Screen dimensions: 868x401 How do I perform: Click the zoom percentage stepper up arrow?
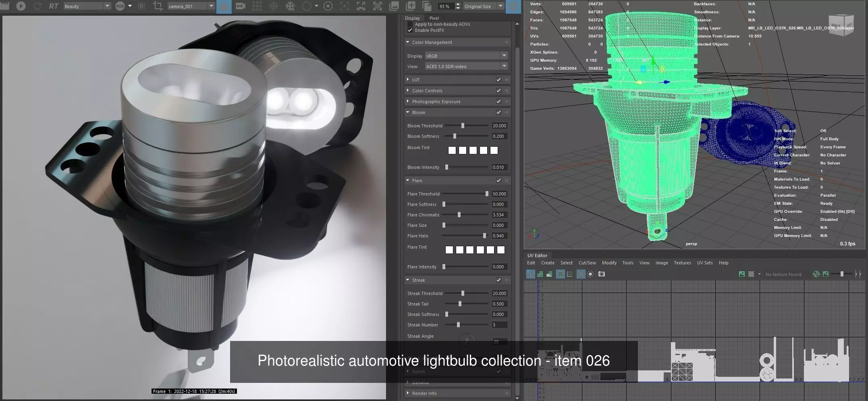pyautogui.click(x=458, y=4)
